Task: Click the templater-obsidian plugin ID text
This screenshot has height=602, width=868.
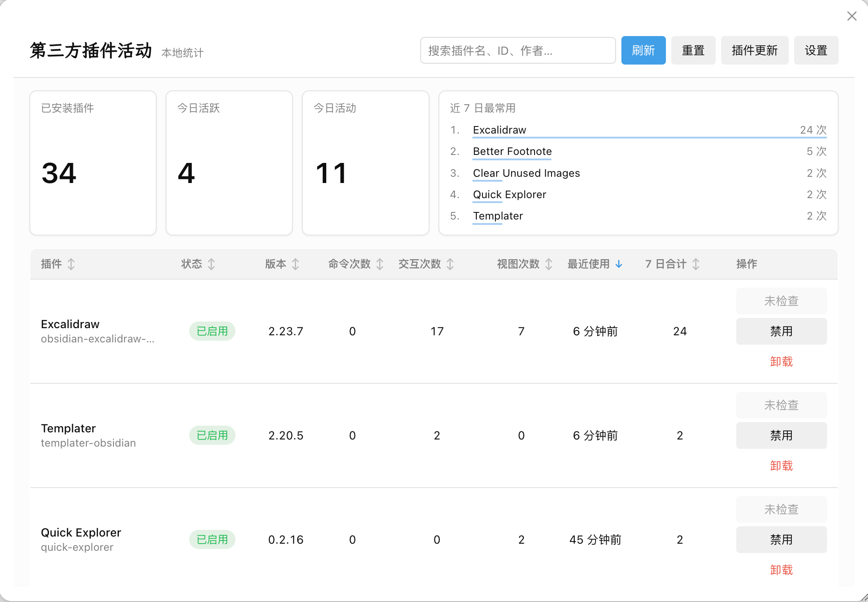Action: pos(88,443)
